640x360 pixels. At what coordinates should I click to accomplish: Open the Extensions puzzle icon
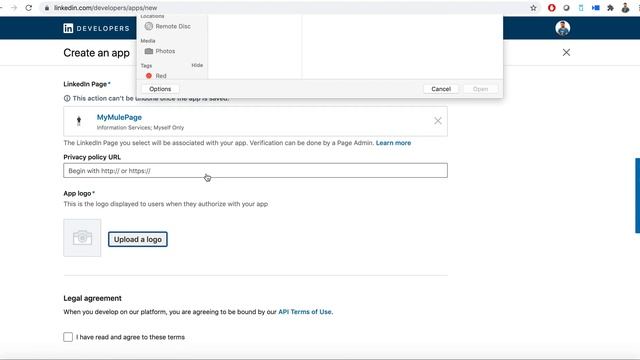[610, 8]
